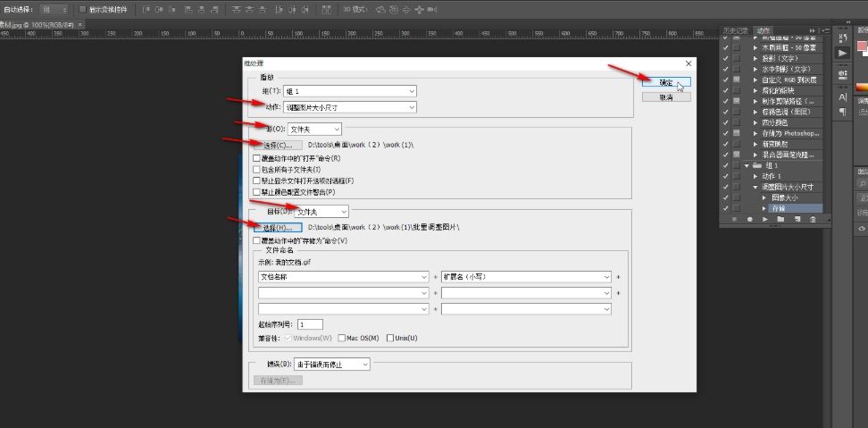Click stop recording icon in Actions panel
The image size is (868, 428).
(x=735, y=219)
